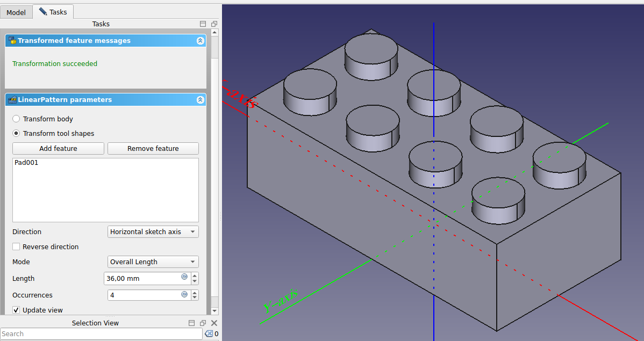Close the Selection View panel
The image size is (644, 341).
(214, 323)
